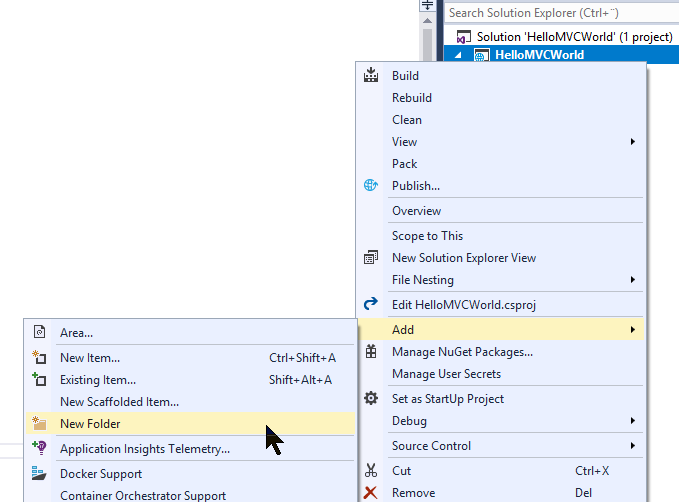
Task: Select Container Orchestrator Support
Action: [x=190, y=495]
